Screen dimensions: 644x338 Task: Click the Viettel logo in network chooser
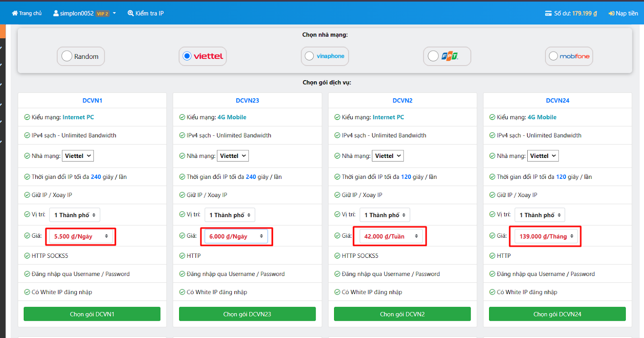(208, 56)
